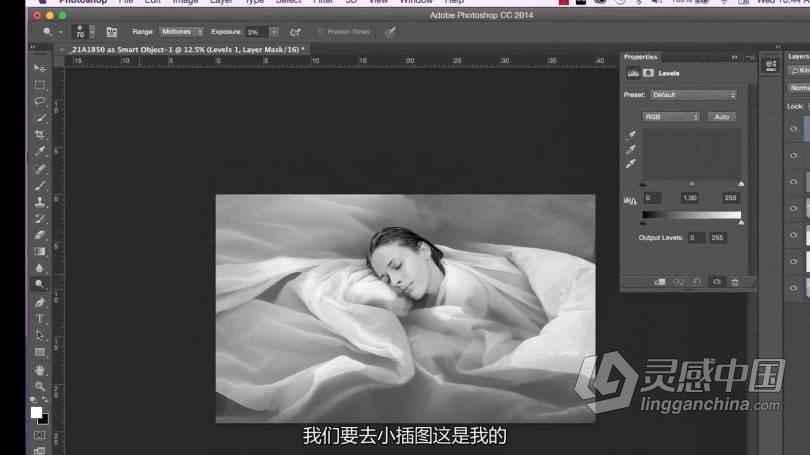Viewport: 810px width, 455px height.
Task: Open the Preset dropdown showing Default
Action: click(x=693, y=95)
